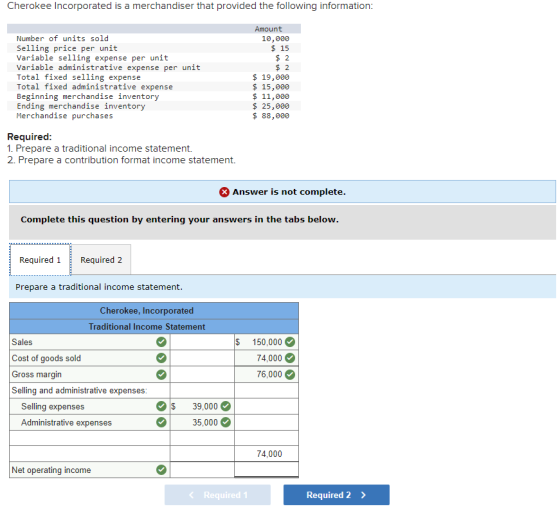The width and height of the screenshot is (560, 509).
Task: Click the green checkmark beside 39,000 selling expenses
Action: coord(225,406)
